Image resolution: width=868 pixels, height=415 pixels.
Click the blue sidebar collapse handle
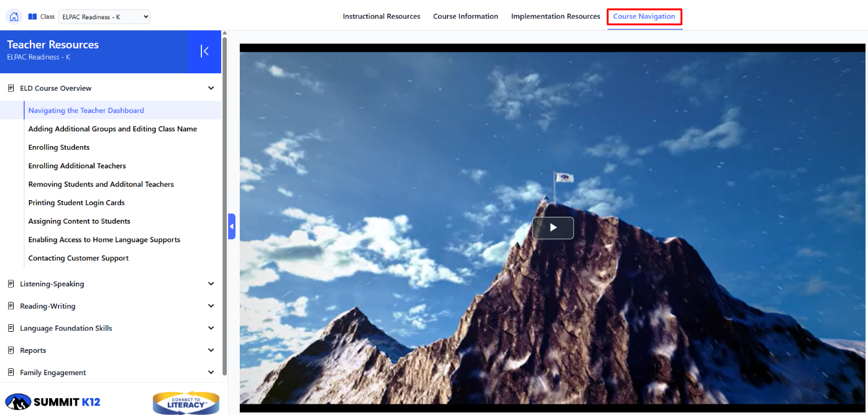tap(232, 227)
